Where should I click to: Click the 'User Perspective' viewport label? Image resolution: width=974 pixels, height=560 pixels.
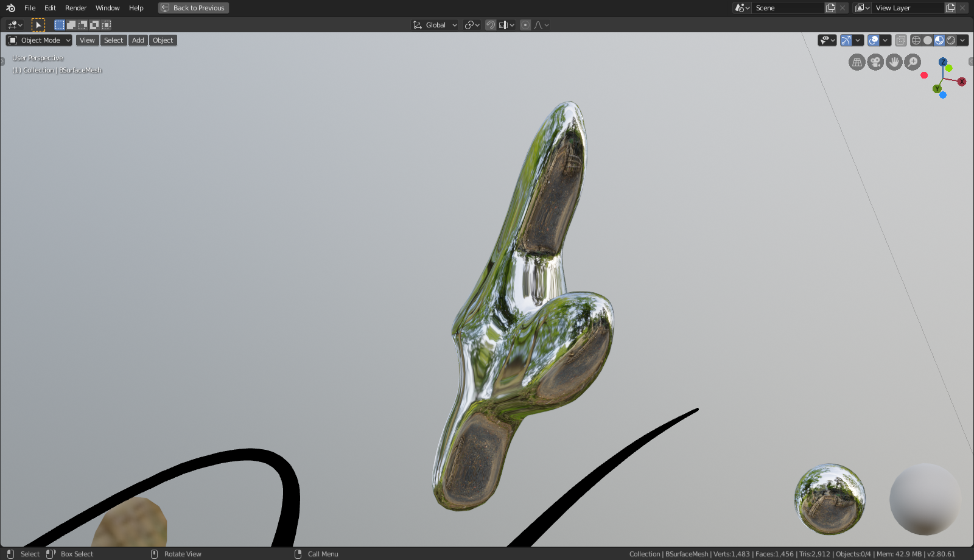38,58
